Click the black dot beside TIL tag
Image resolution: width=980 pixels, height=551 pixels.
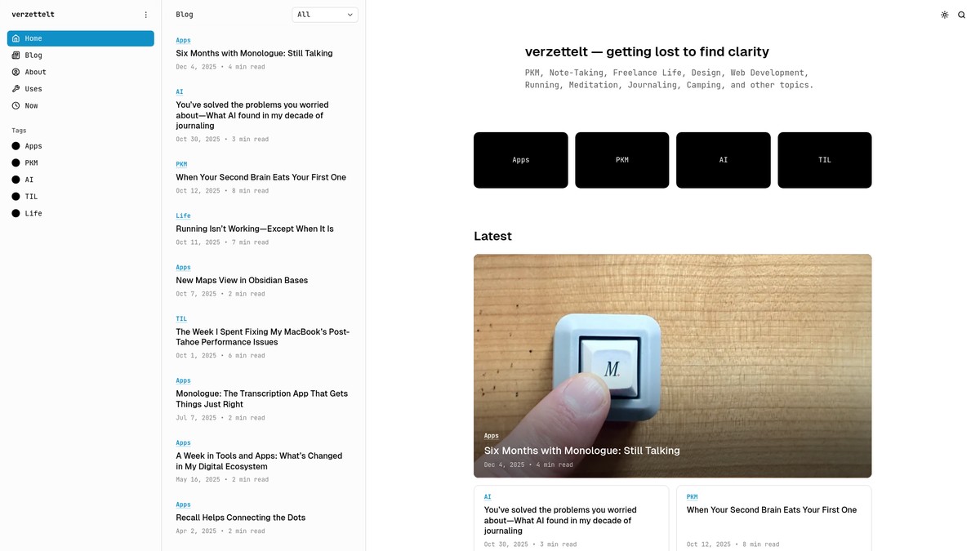[16, 197]
